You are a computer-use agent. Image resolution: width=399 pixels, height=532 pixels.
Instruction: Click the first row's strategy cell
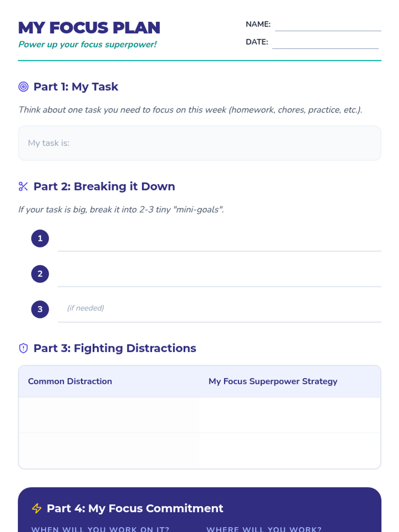pyautogui.click(x=290, y=415)
